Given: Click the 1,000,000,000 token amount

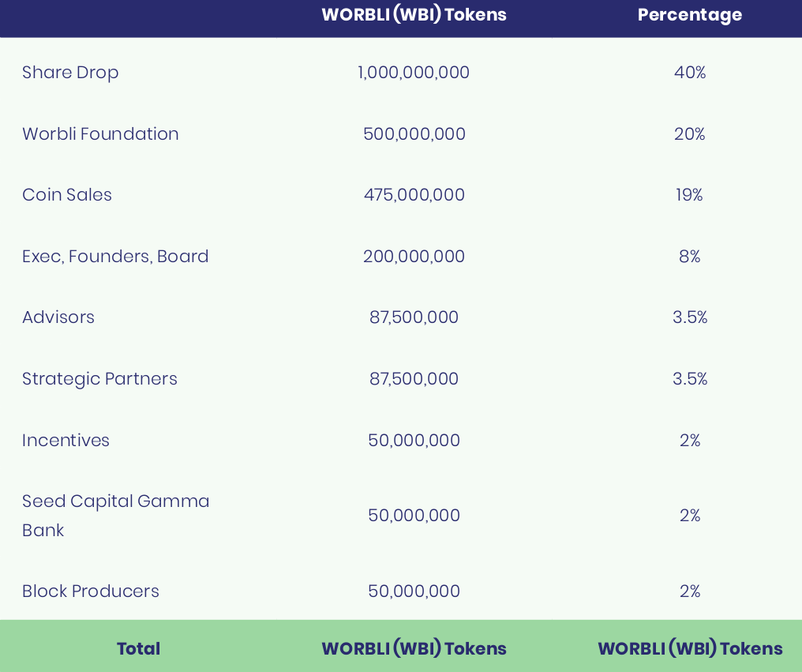Looking at the screenshot, I should pos(414,72).
